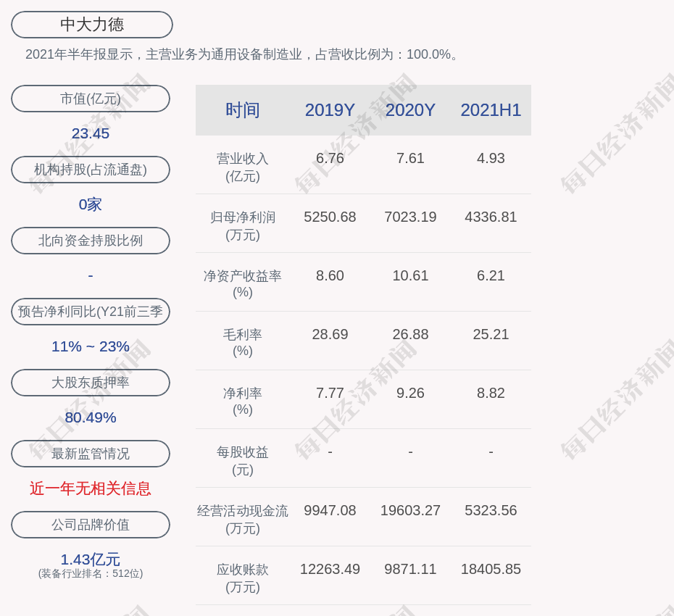Click revenue value 6.76
The width and height of the screenshot is (674, 616).
click(330, 158)
